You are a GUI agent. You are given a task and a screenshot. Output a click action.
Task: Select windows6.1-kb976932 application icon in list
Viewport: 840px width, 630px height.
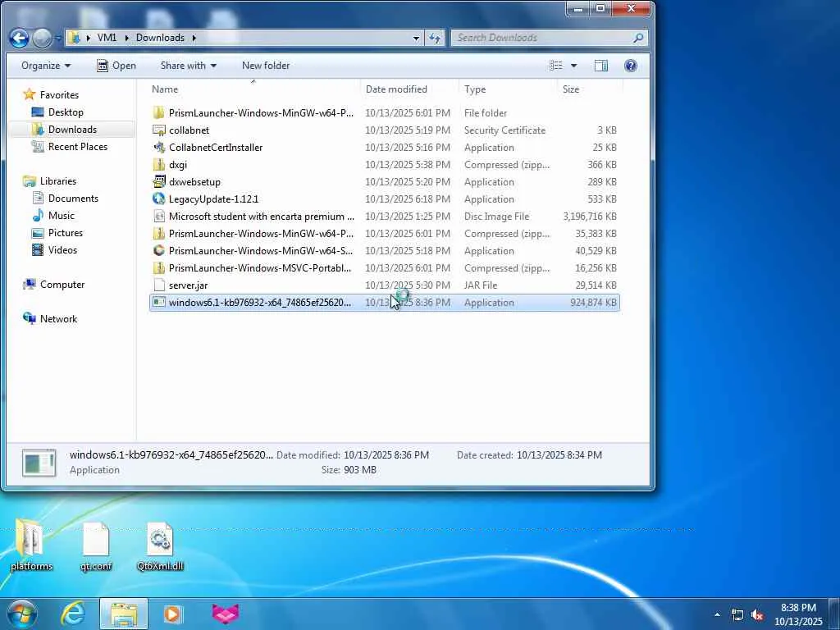158,302
